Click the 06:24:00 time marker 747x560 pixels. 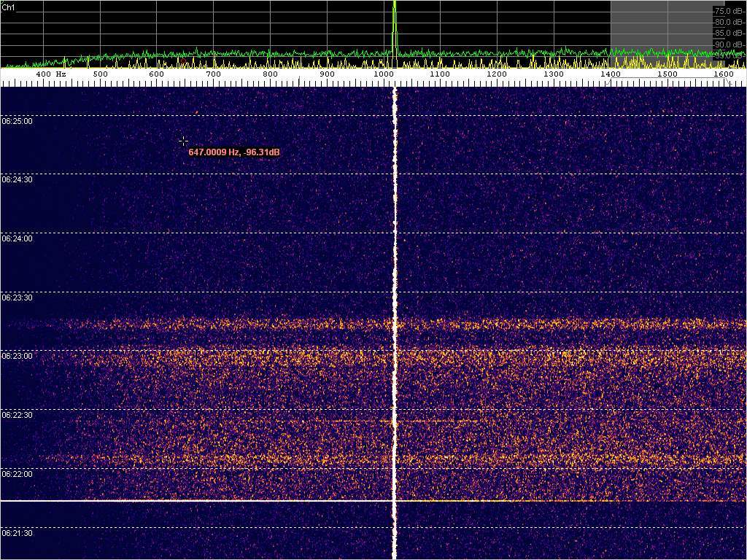point(17,238)
